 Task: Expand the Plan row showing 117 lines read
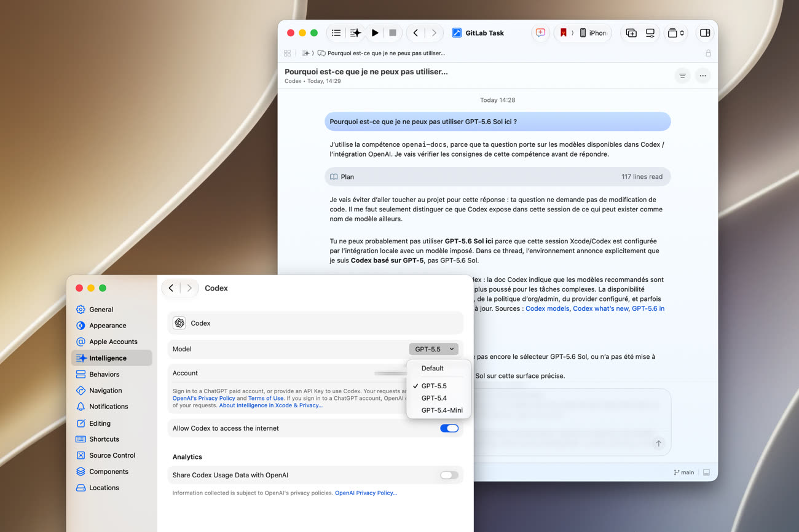pos(497,177)
